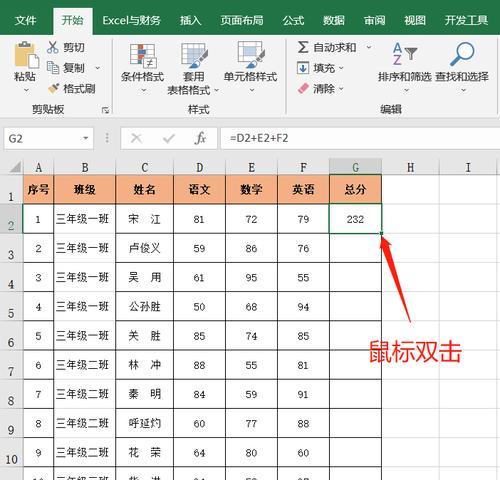500x480 pixels.
Task: Click header cell 语文
Action: [x=199, y=189]
